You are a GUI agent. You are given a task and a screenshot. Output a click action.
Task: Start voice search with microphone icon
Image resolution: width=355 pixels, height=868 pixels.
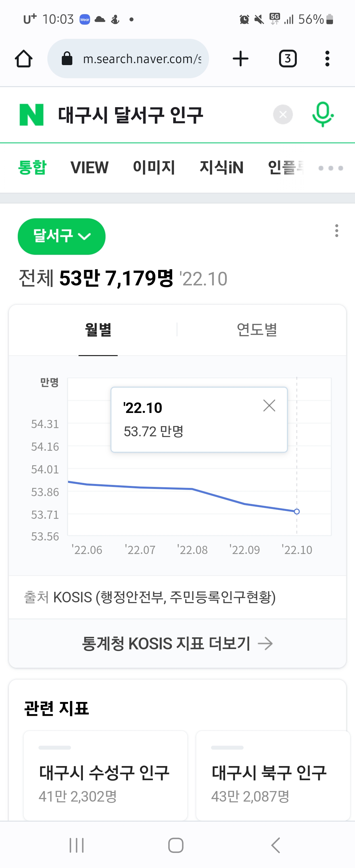click(322, 115)
